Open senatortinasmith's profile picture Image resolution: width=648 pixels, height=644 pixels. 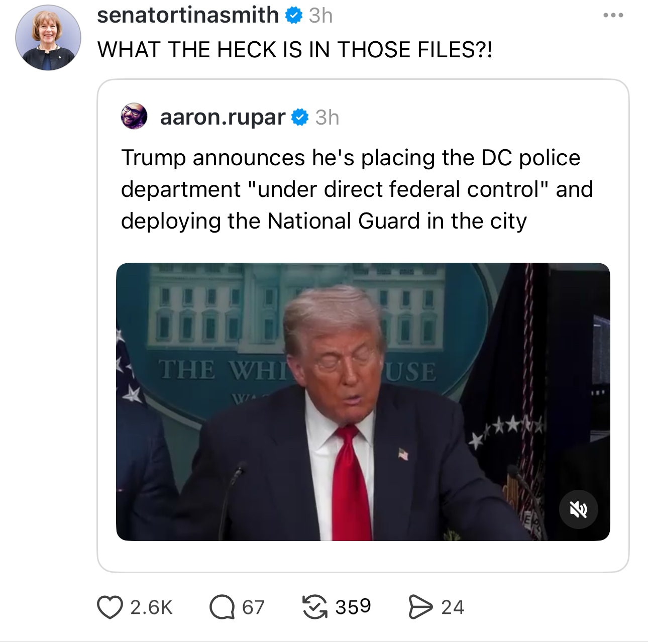[48, 38]
